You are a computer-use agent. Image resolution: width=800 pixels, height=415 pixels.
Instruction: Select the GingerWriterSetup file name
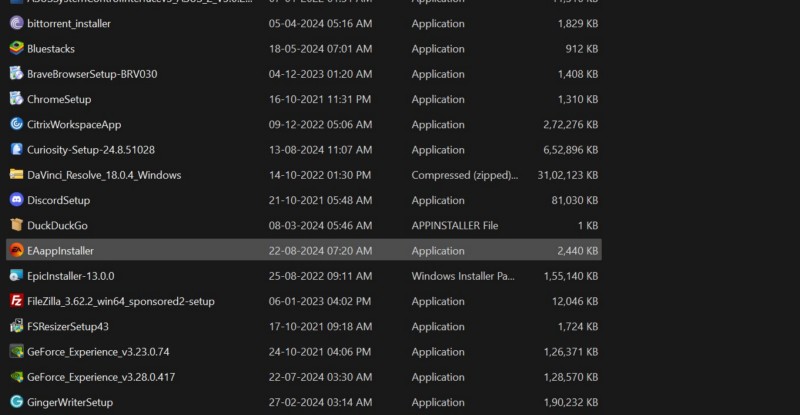70,402
